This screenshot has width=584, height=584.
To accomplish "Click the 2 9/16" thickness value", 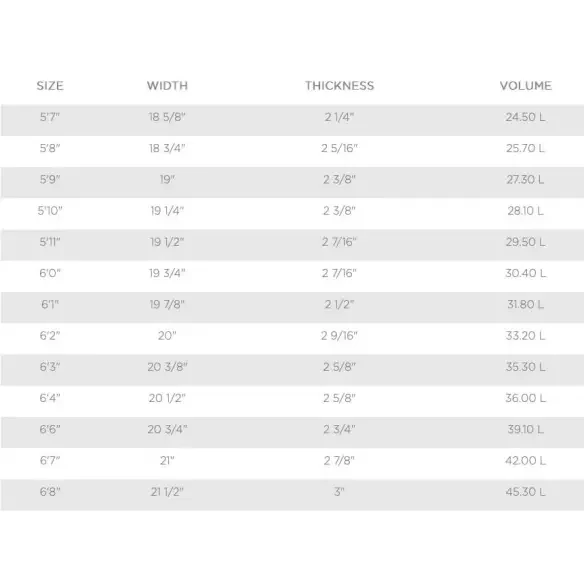I will tap(339, 336).
